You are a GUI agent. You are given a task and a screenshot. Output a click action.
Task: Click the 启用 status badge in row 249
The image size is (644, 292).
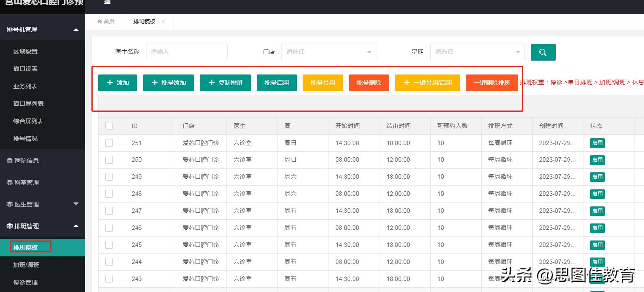597,177
